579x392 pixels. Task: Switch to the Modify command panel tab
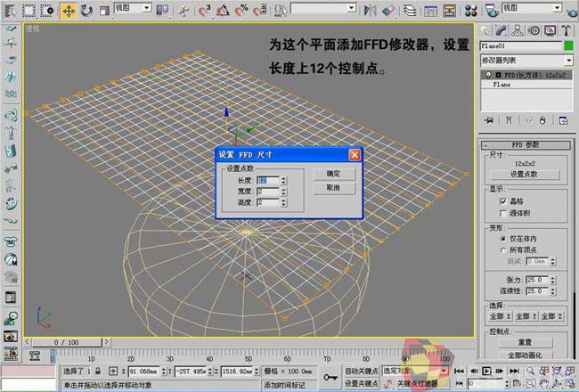[x=502, y=30]
